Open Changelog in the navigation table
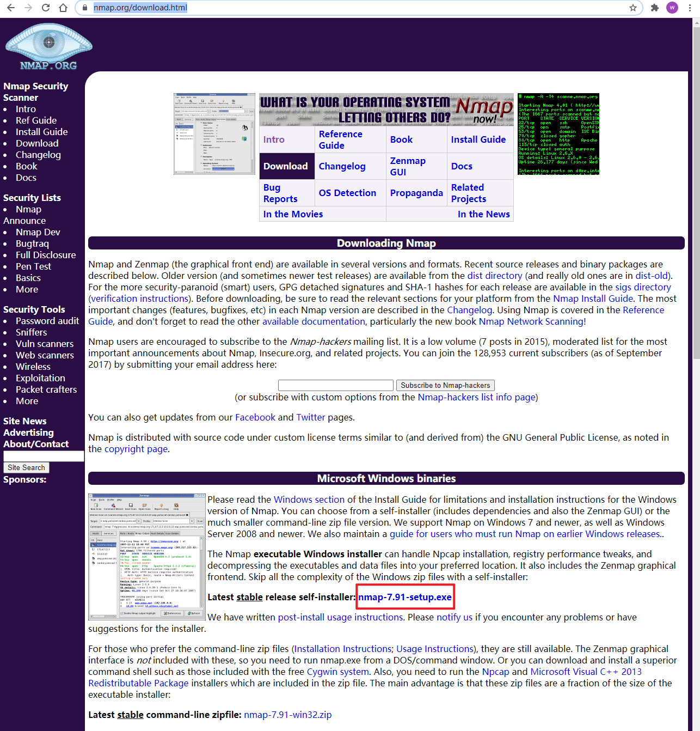Viewport: 700px width, 731px height. 342,166
